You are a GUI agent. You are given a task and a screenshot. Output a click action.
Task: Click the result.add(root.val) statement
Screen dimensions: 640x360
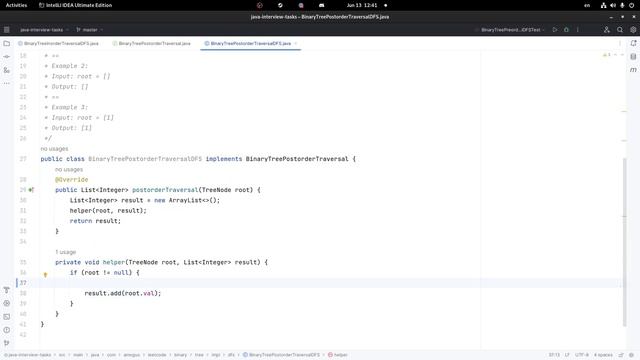coord(123,293)
